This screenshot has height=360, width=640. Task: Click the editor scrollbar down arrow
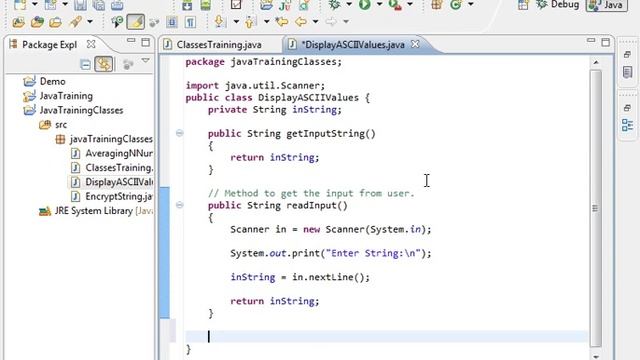pyautogui.click(x=596, y=356)
